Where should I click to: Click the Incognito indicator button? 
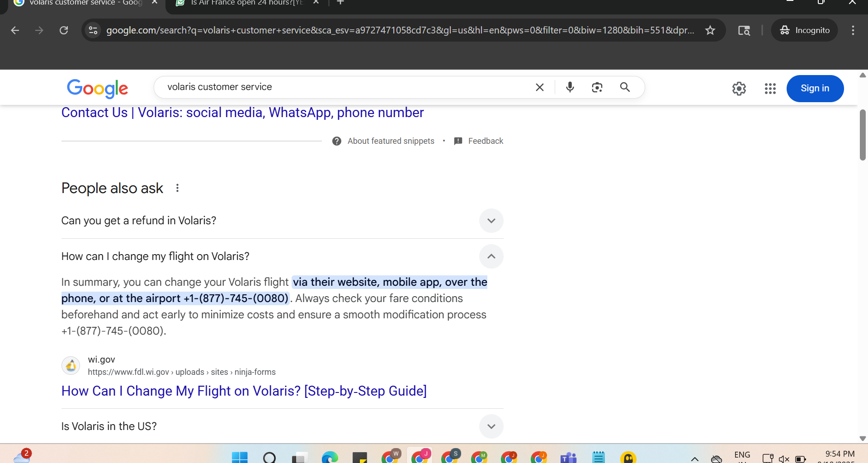[x=805, y=30]
